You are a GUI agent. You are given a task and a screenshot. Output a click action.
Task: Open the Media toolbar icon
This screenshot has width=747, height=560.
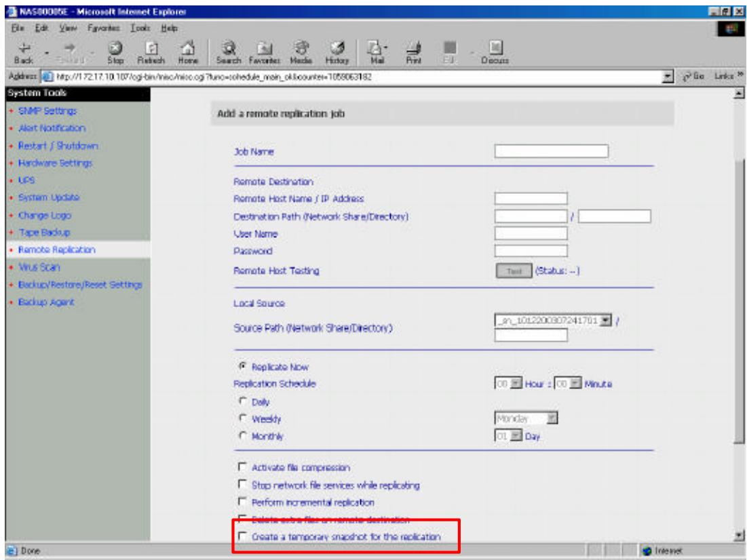click(301, 53)
